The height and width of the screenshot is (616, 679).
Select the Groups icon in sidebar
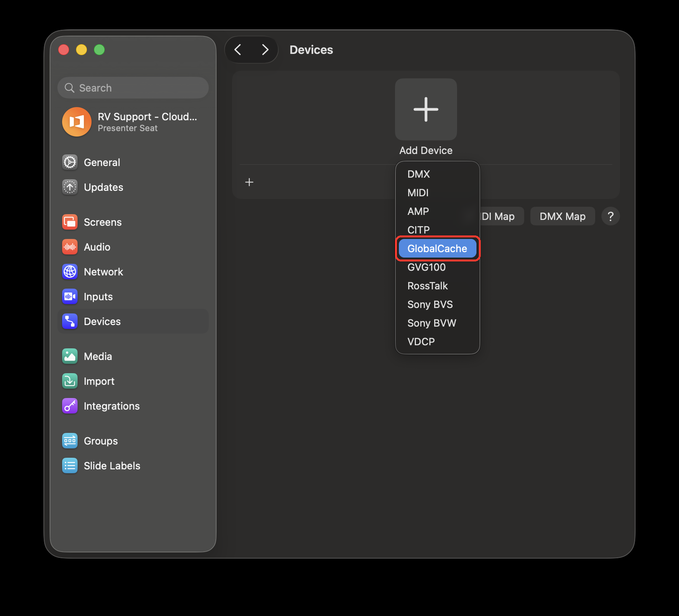point(70,441)
